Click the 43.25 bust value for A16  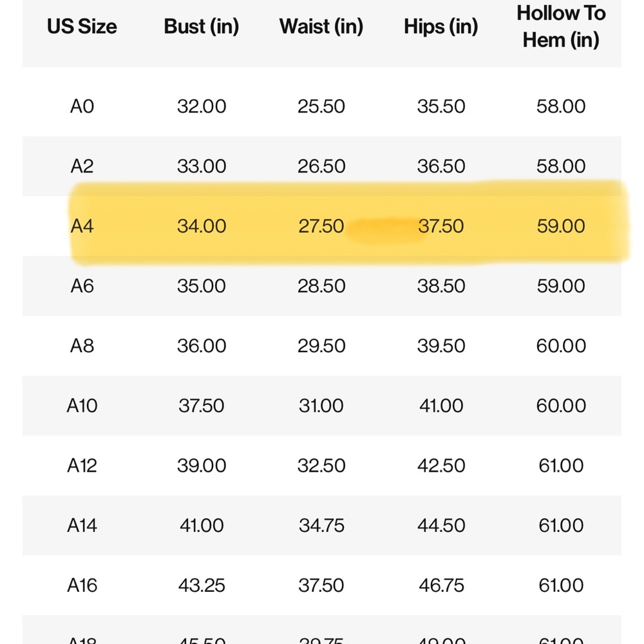(202, 585)
